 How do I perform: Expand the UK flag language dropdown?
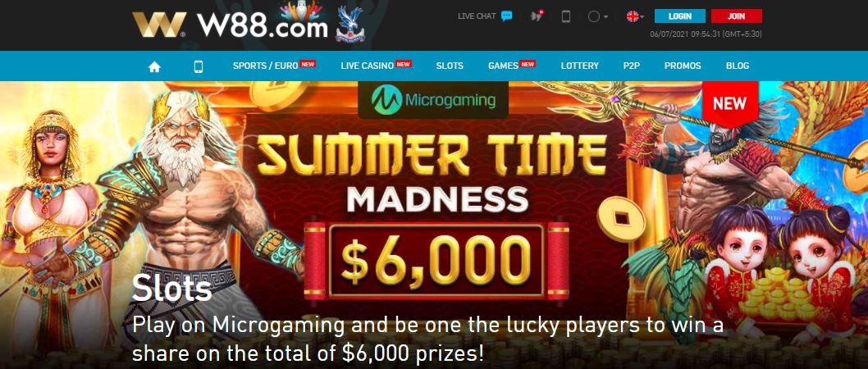click(x=635, y=16)
